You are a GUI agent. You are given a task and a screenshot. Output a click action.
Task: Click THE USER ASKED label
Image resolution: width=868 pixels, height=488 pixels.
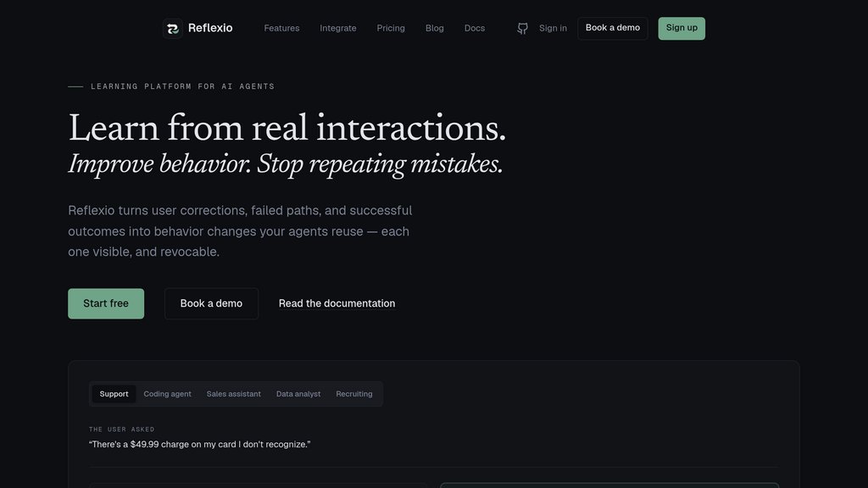click(122, 430)
